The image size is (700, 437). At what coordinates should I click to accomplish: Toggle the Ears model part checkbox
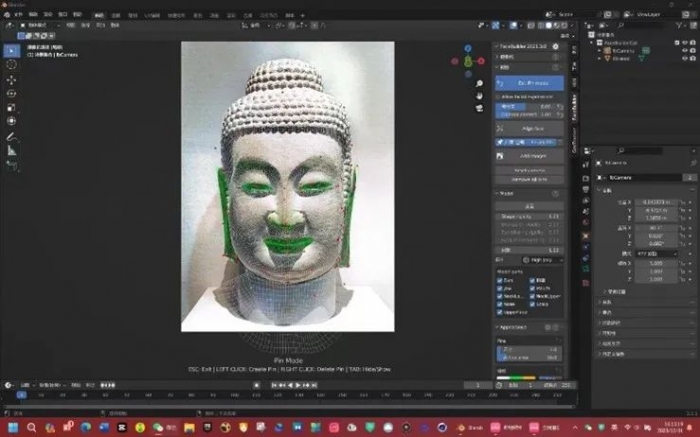501,281
